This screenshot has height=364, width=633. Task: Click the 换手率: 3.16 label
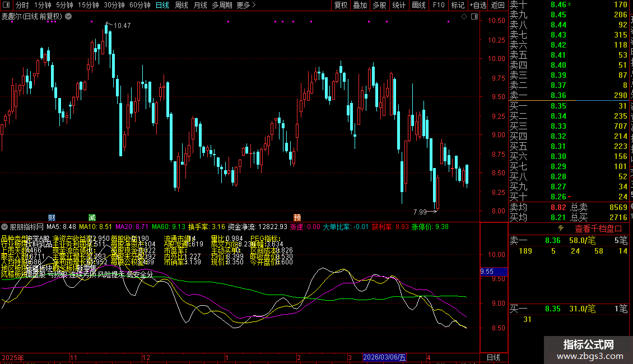click(206, 227)
